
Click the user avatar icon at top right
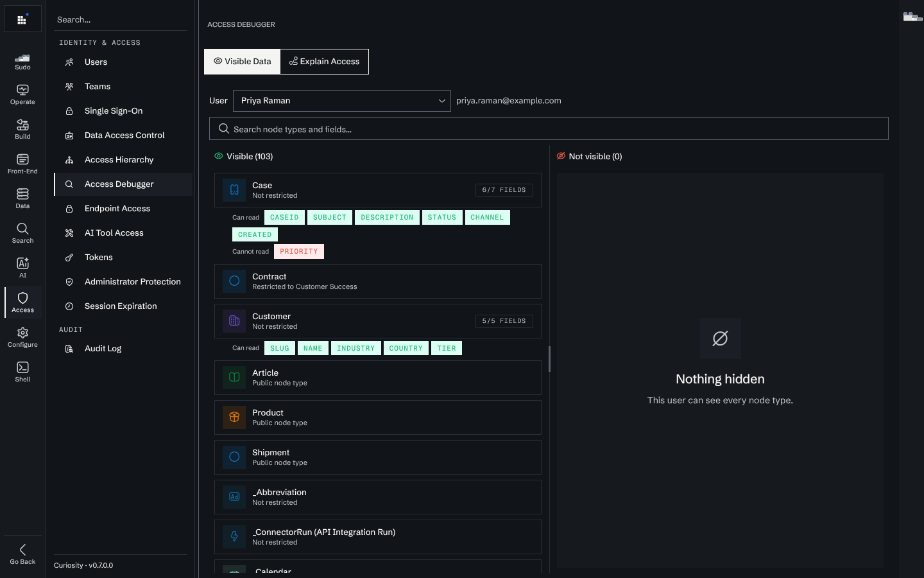click(x=912, y=17)
